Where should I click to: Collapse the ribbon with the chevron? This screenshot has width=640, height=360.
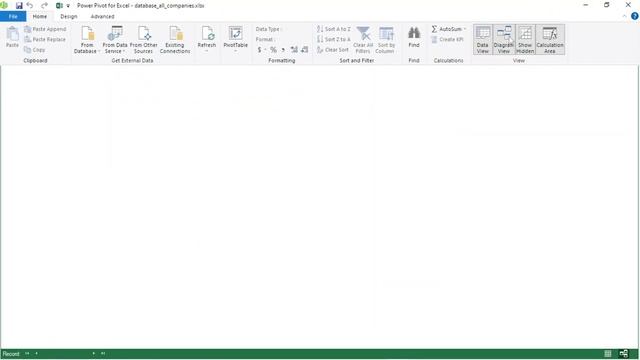[x=624, y=16]
